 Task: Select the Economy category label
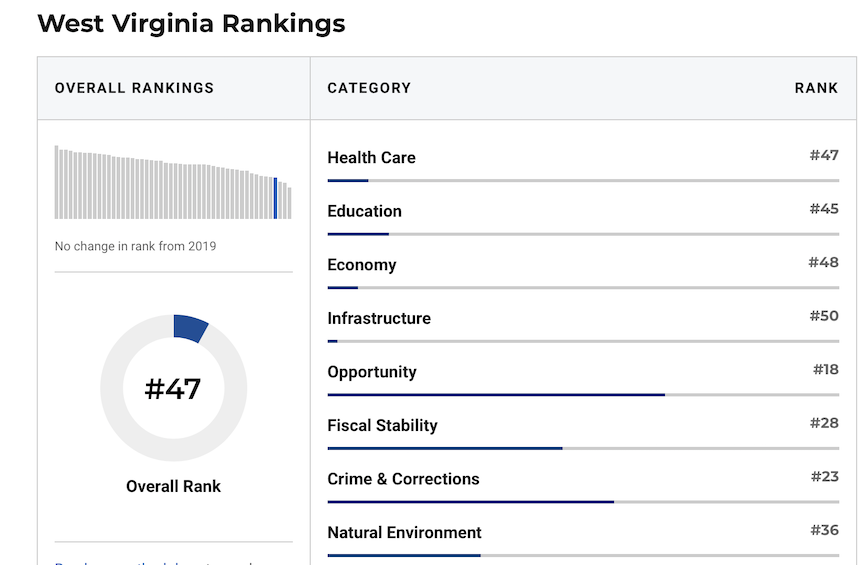pos(361,265)
